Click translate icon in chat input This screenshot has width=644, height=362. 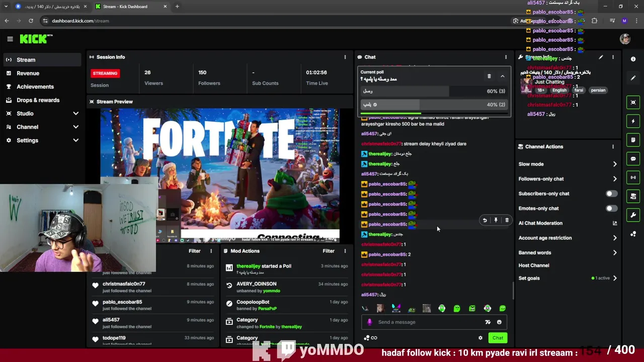tap(488, 322)
